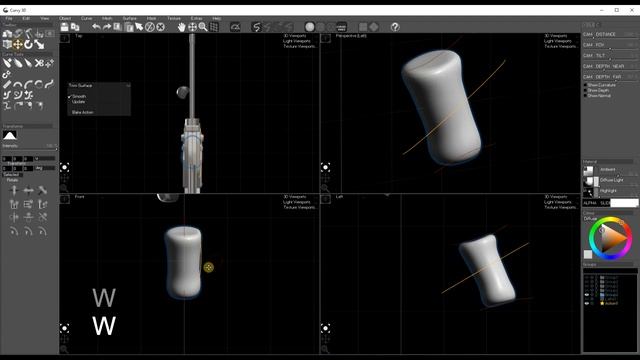Open Light Viewports menu in Left viewport
The image size is (640, 360).
(x=558, y=202)
